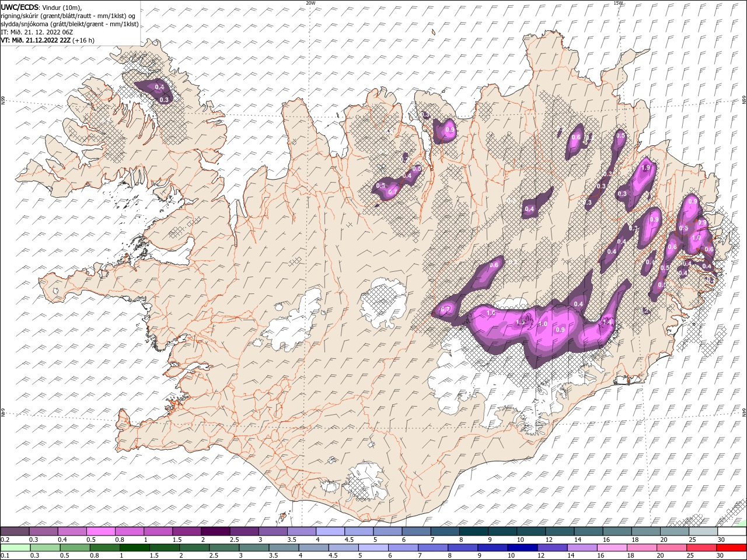Click the 15W longitude label
Viewport: 747px width, 560px height.
point(618,3)
